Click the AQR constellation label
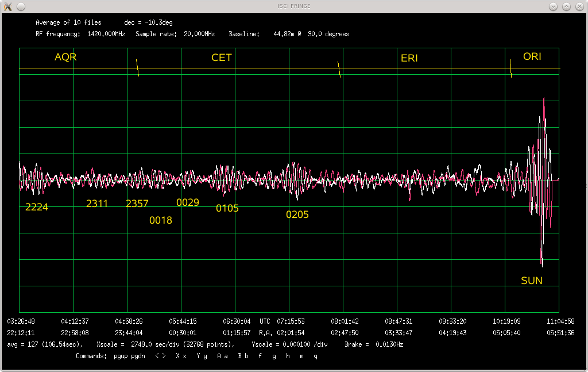This screenshot has width=588, height=372. tap(65, 57)
